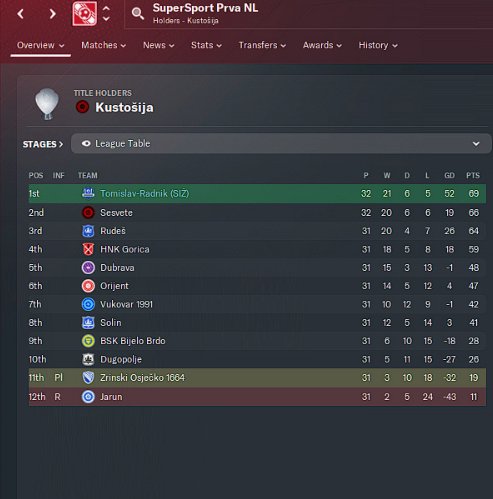Click the BSK Bijelo Brdo club badge
The width and height of the screenshot is (493, 499).
coord(88,341)
